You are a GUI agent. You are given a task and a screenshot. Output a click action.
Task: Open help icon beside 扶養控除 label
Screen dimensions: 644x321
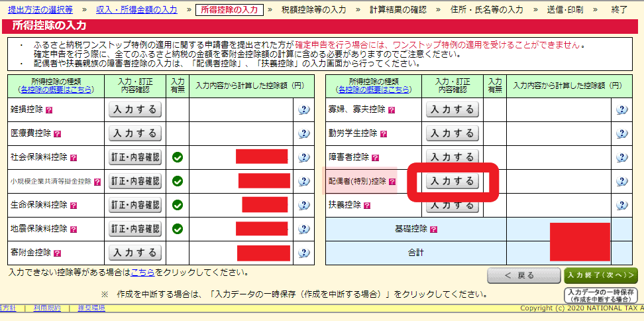point(367,205)
